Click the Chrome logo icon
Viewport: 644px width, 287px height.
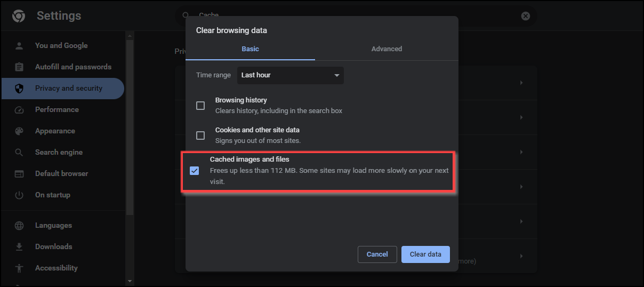click(19, 16)
